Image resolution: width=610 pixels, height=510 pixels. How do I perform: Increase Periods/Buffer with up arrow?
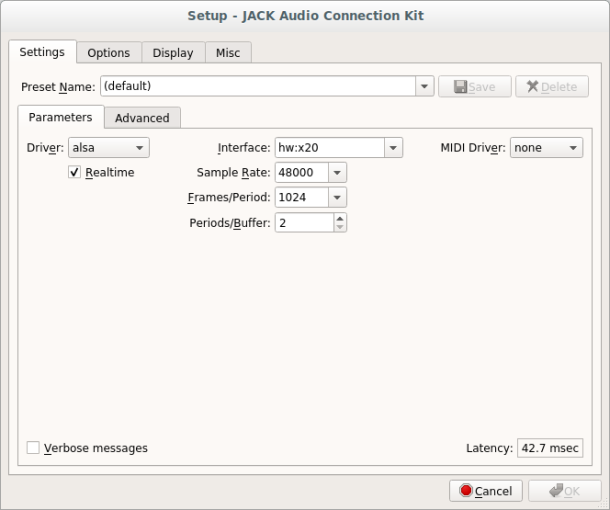click(x=340, y=218)
